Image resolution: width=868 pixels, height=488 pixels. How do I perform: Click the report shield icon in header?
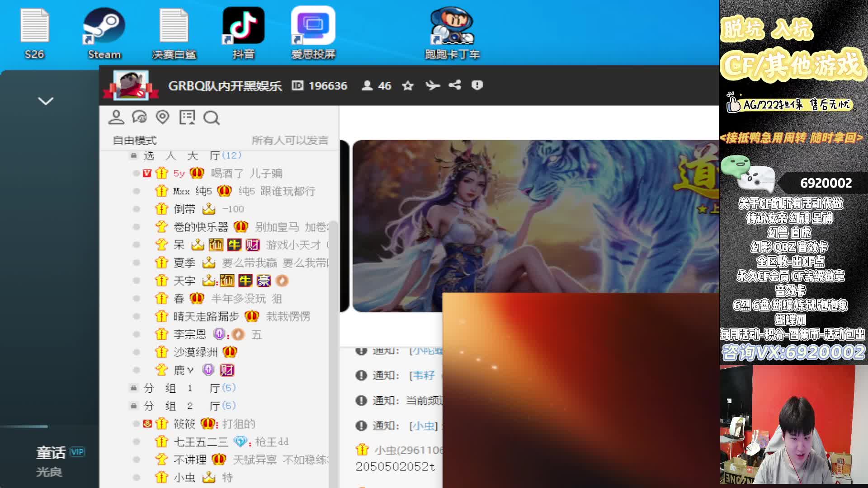[477, 85]
